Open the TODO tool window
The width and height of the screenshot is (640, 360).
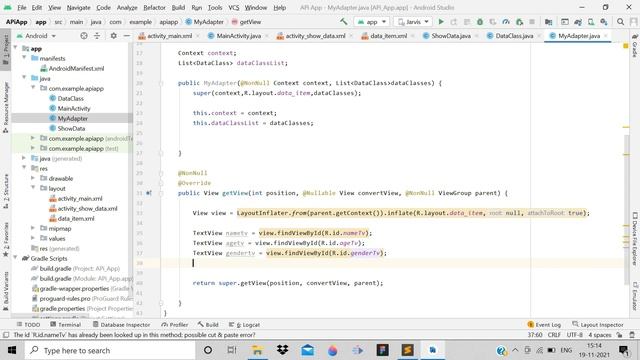[x=28, y=324]
